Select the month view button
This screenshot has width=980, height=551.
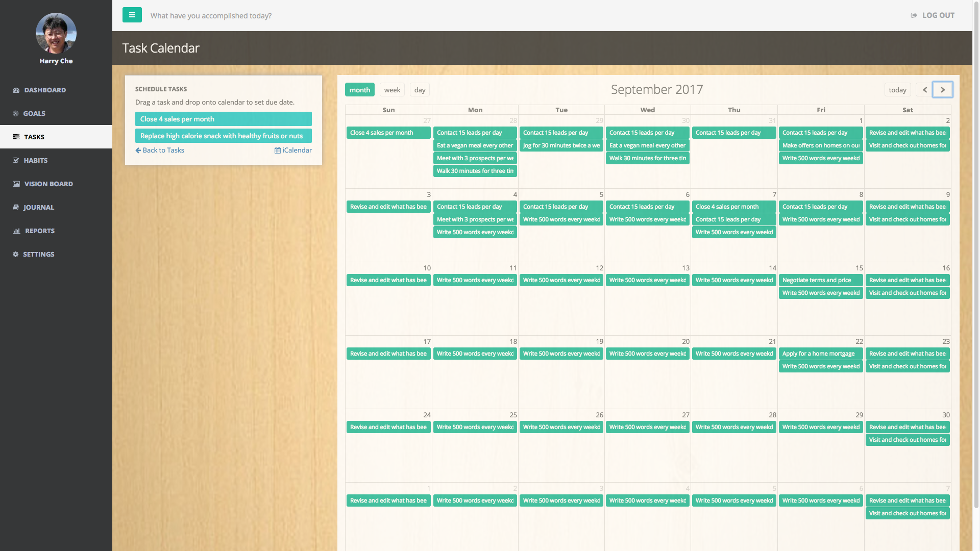pyautogui.click(x=359, y=90)
